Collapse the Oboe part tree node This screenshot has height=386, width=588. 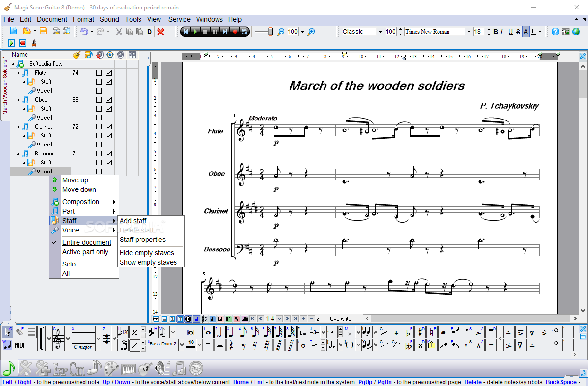coord(19,100)
